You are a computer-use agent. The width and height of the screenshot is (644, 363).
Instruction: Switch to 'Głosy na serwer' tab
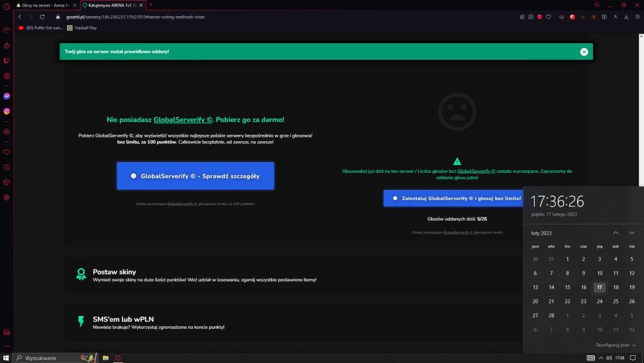point(43,5)
